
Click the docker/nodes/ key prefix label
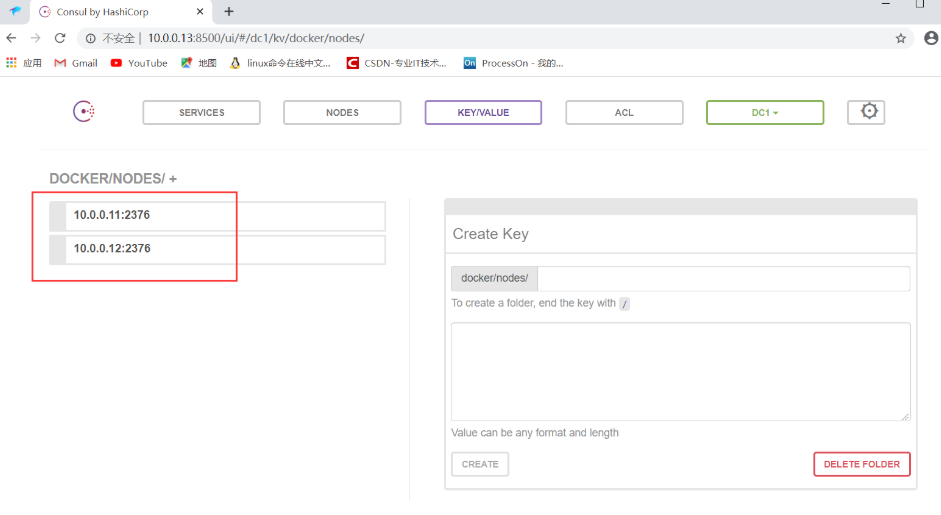(495, 279)
